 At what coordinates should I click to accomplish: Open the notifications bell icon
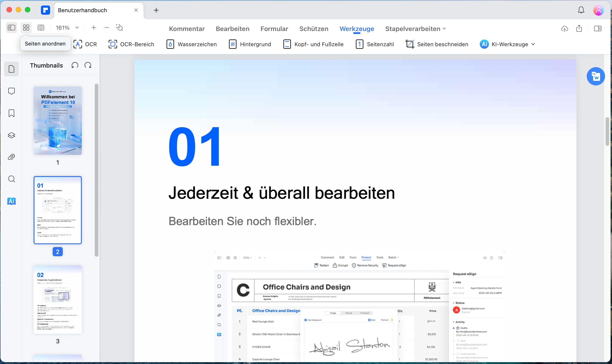tap(581, 10)
